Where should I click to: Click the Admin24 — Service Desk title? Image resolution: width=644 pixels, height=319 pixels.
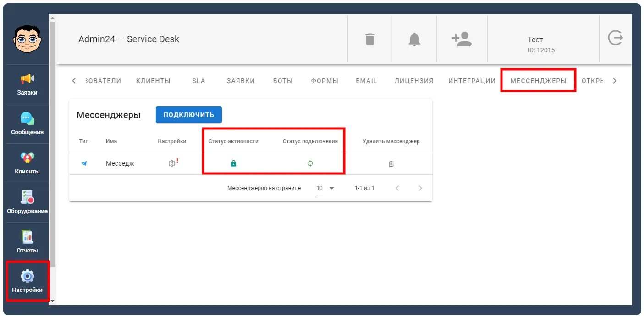click(129, 39)
